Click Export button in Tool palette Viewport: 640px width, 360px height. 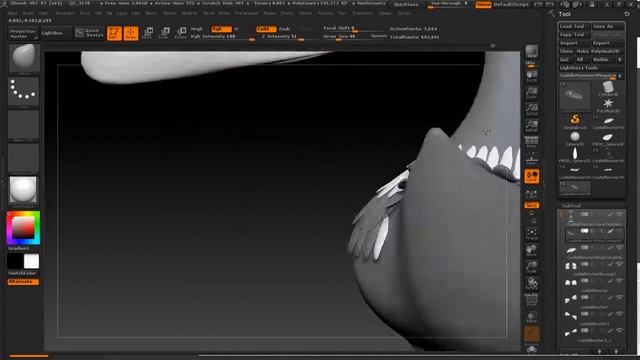pyautogui.click(x=608, y=43)
